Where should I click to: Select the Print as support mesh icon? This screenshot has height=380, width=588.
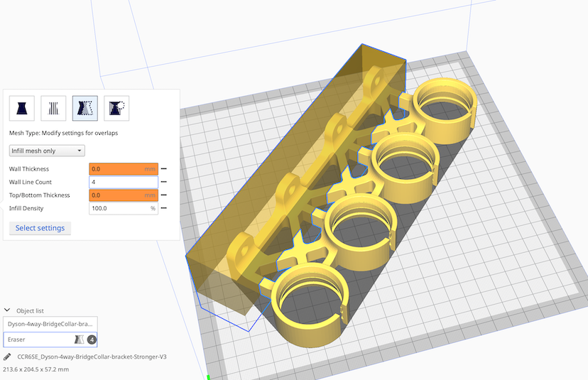(x=53, y=108)
